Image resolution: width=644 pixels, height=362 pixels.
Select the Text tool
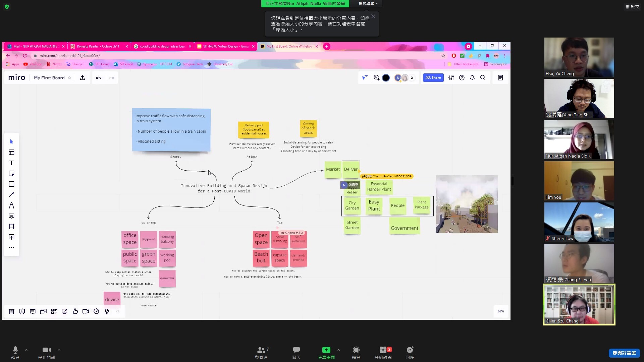(x=11, y=163)
